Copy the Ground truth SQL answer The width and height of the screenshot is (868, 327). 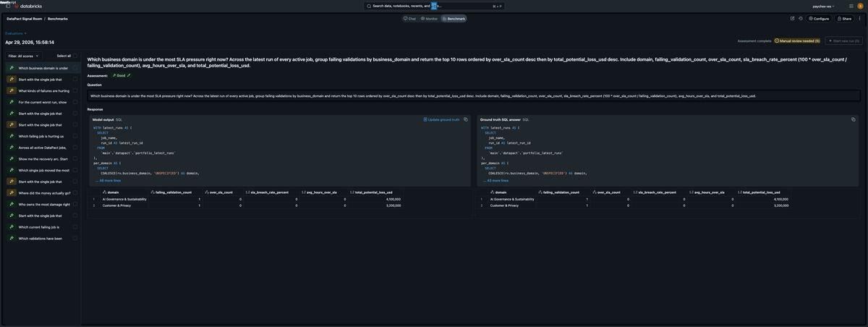[x=854, y=119]
